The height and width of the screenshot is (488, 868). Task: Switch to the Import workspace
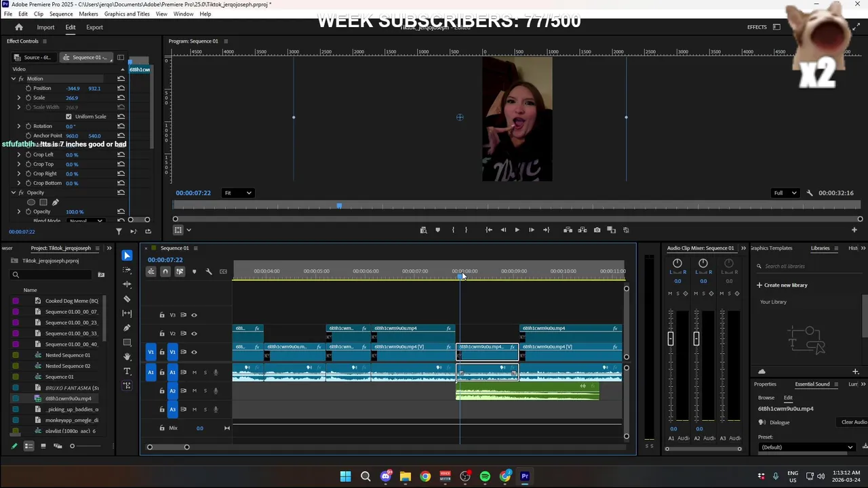(x=45, y=27)
